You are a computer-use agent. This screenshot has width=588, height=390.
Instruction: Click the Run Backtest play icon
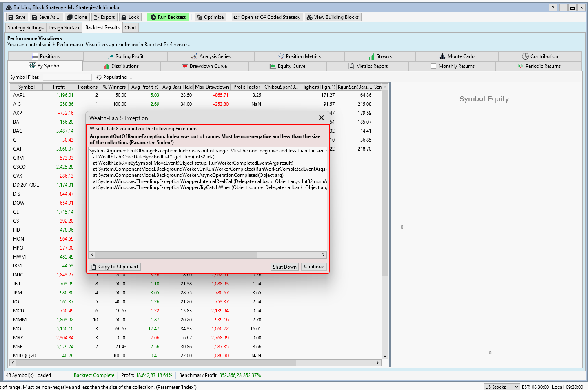(x=153, y=17)
